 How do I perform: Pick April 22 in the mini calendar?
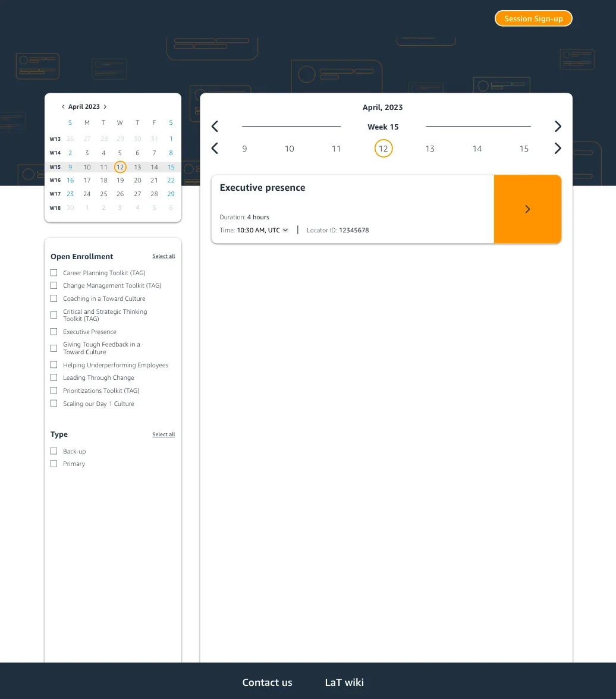(171, 181)
